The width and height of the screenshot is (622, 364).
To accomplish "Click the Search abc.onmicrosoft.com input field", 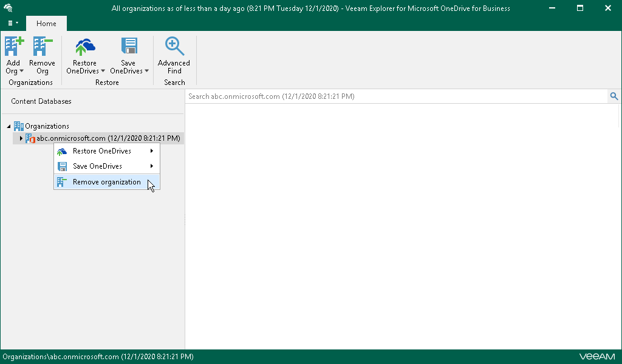I will click(x=397, y=96).
